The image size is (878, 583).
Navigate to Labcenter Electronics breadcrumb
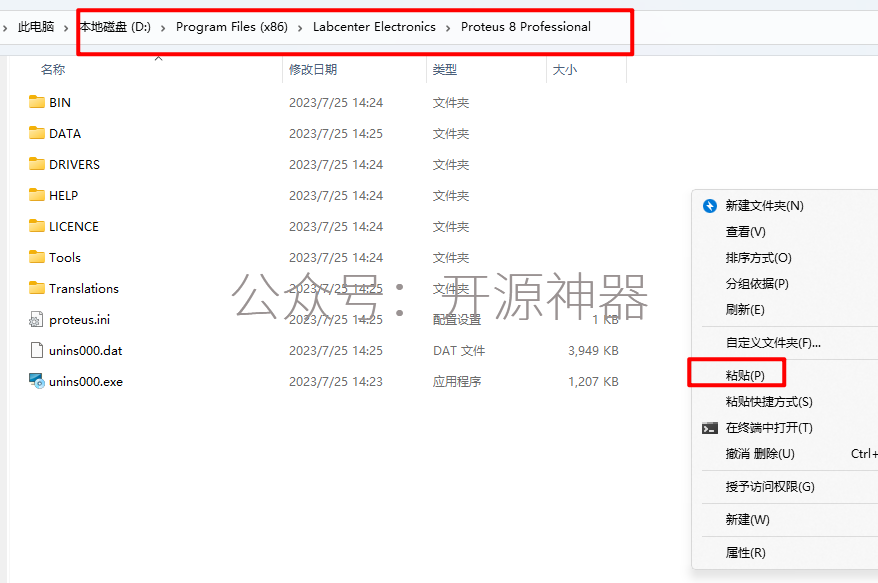(x=374, y=27)
